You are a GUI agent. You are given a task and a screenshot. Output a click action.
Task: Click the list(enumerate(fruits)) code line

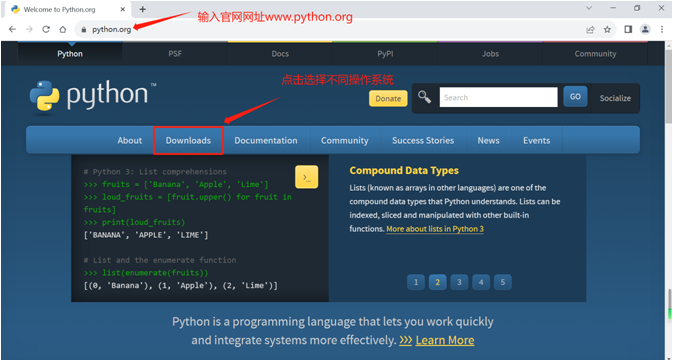(146, 273)
